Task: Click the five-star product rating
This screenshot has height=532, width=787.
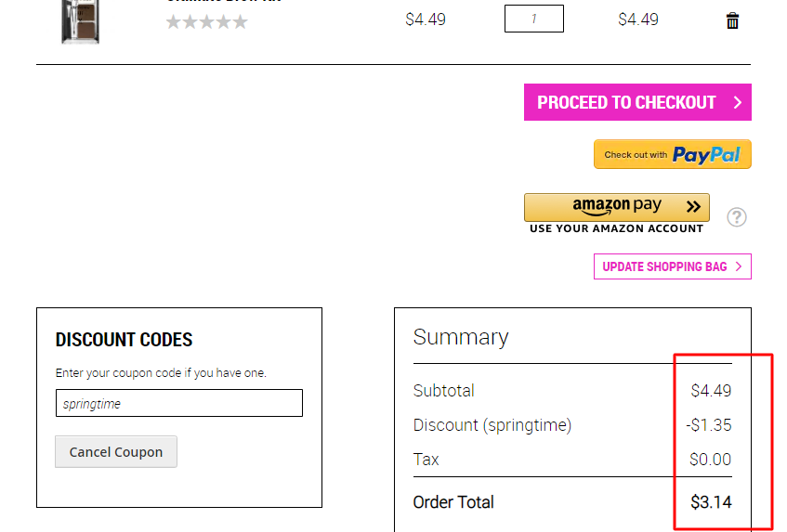Action: 207,21
